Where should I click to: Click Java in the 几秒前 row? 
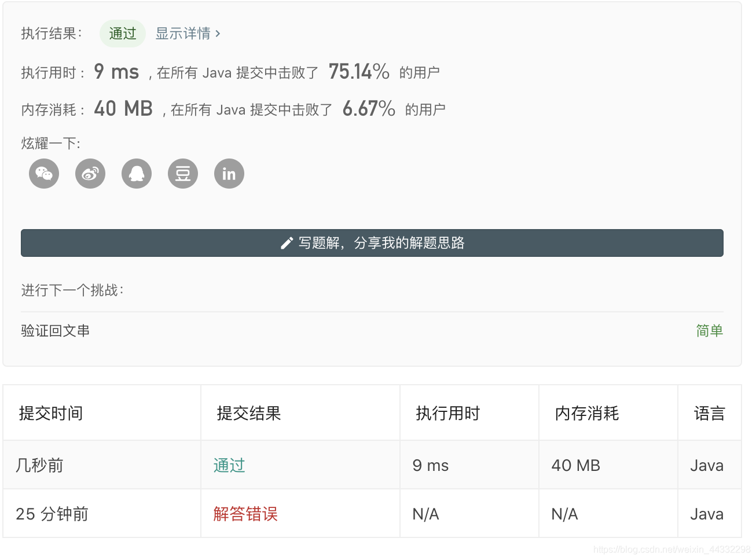(707, 465)
